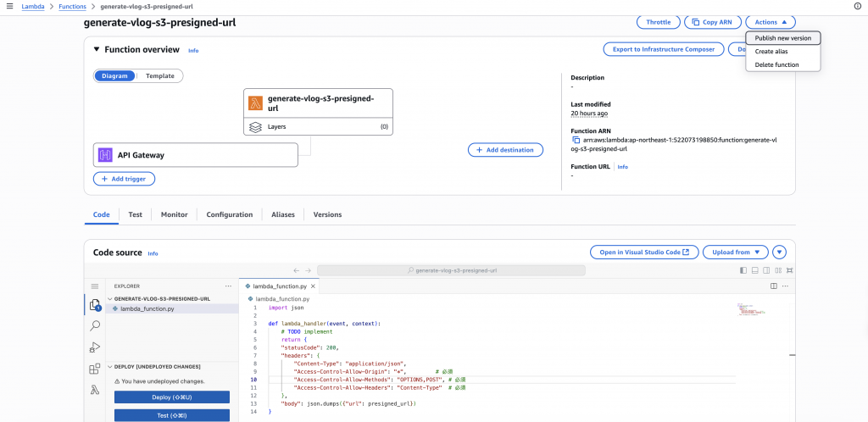The width and height of the screenshot is (868, 422).
Task: Open the Extensions view icon
Action: tap(95, 369)
